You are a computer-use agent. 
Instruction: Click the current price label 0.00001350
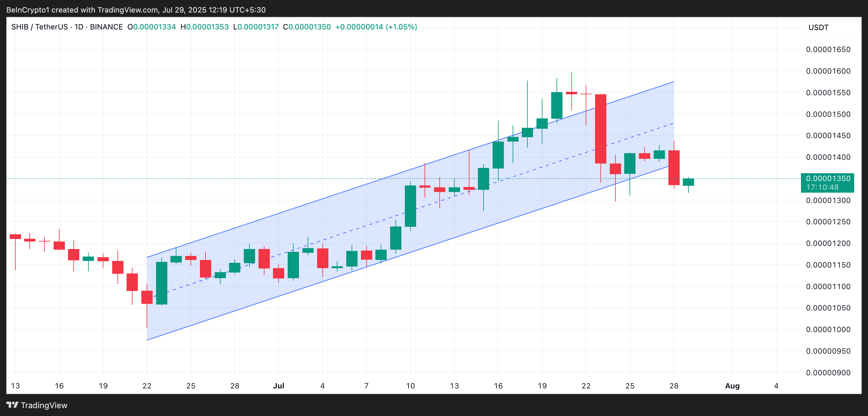828,179
